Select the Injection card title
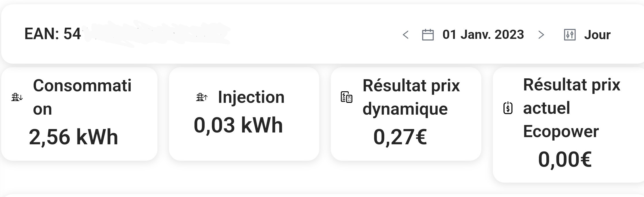 click(251, 97)
